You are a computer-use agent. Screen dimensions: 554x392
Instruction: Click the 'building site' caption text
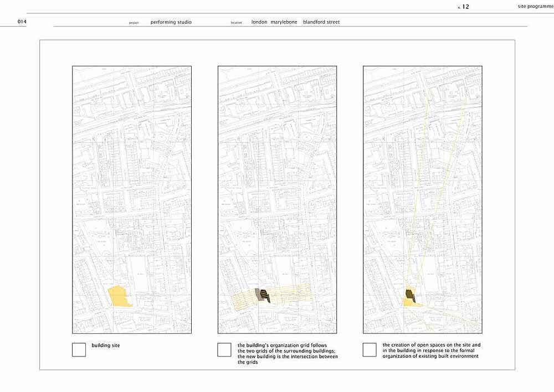(x=106, y=345)
